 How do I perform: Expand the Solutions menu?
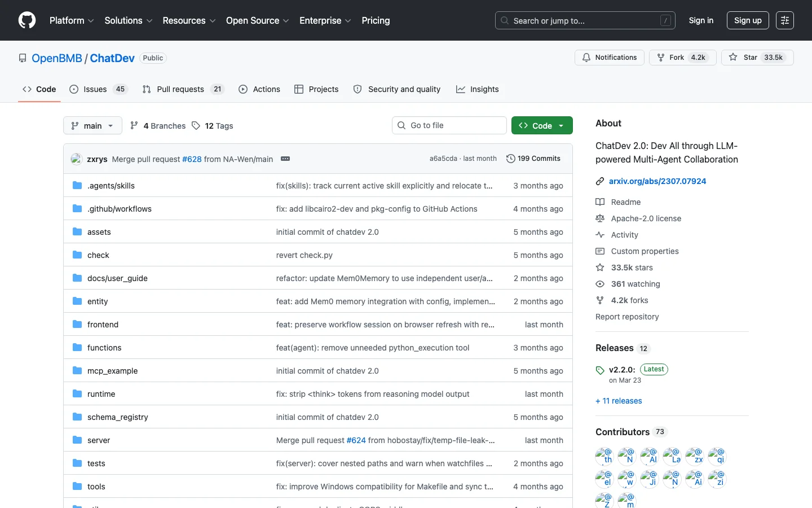click(129, 20)
